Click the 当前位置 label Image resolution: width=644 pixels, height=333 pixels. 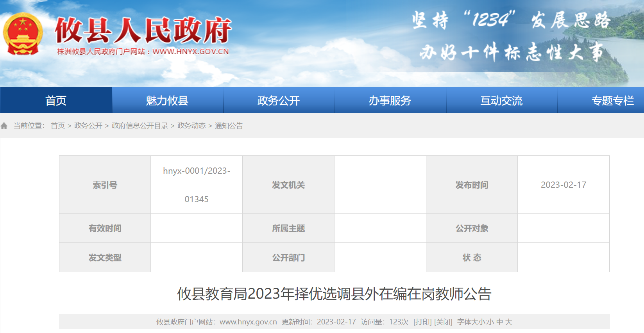click(x=29, y=126)
